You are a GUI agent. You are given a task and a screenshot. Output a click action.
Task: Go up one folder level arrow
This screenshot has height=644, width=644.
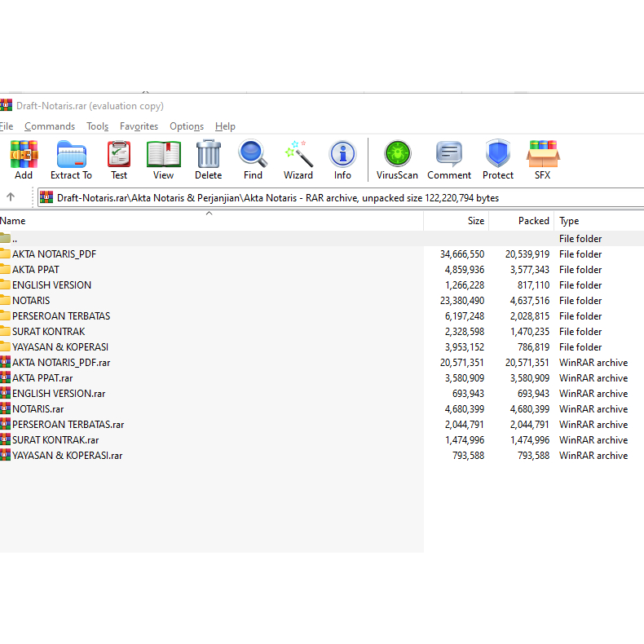click(11, 197)
